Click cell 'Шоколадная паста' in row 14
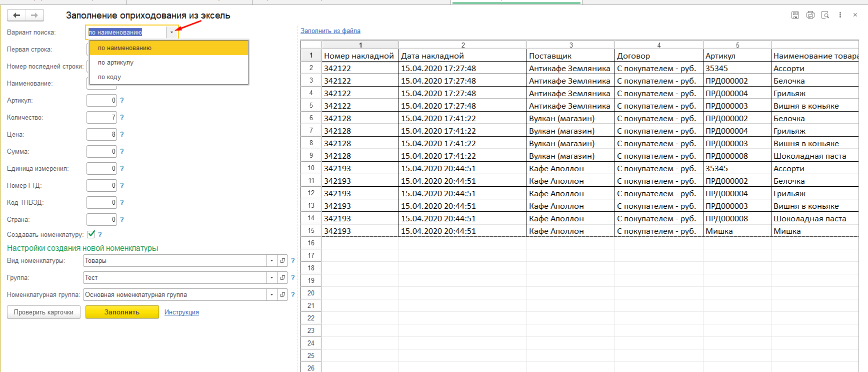 tap(815, 218)
